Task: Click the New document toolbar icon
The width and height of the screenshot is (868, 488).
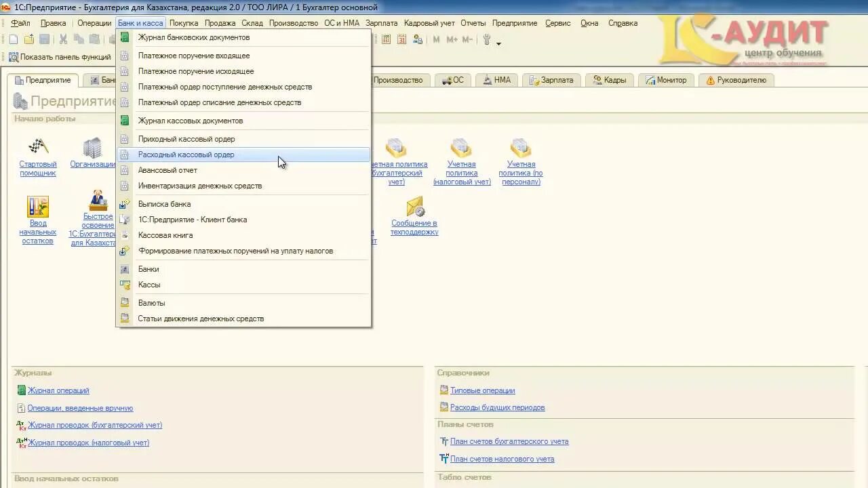Action: click(14, 40)
